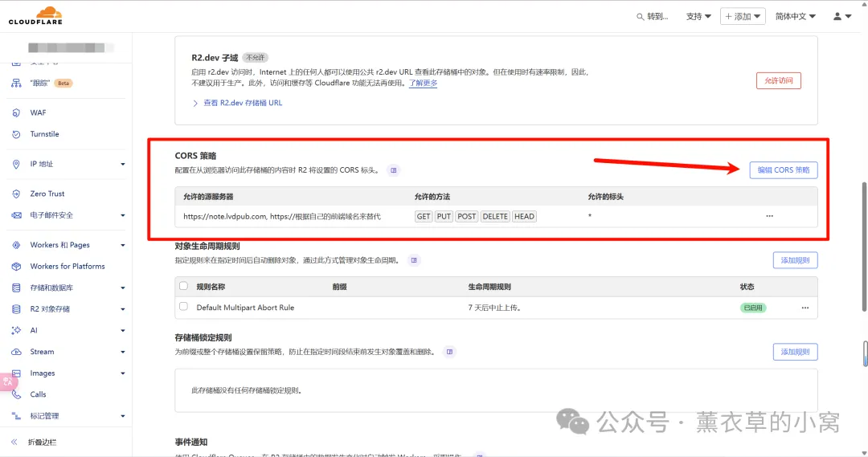Expand the Images sidebar arrow
The width and height of the screenshot is (868, 457).
point(123,373)
